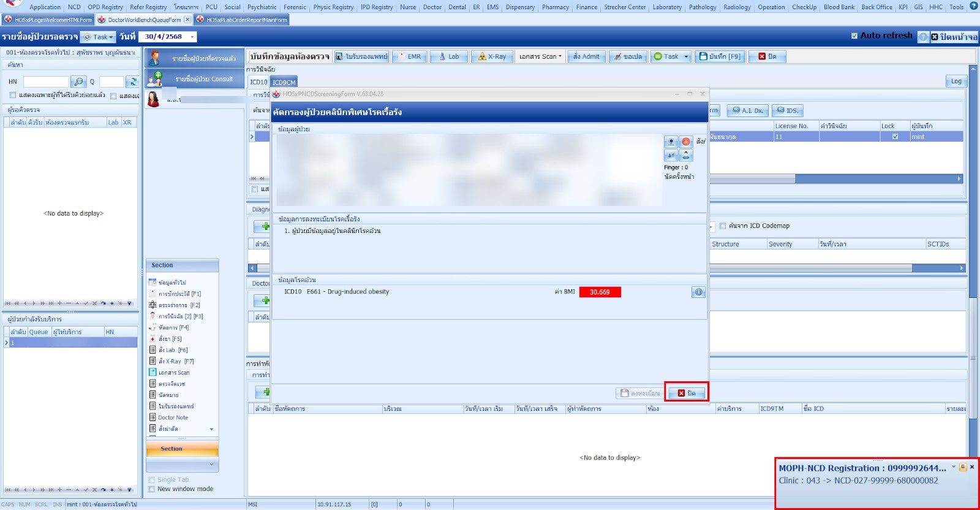Viewport: 980px width, 510px height.
Task: Close the MOPH-NCD Registration notification
Action: click(x=972, y=467)
